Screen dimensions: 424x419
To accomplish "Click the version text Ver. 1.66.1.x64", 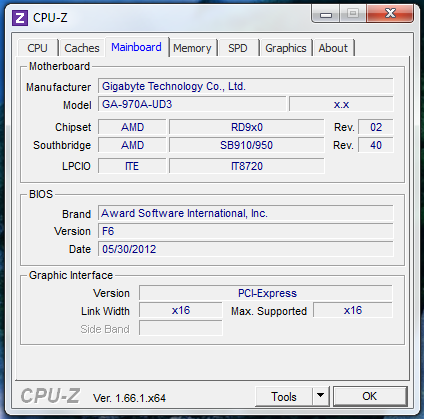I will (x=129, y=398).
